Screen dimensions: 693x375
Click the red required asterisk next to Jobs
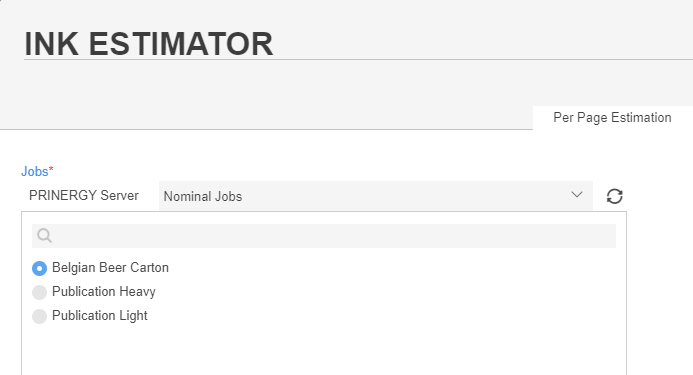[x=51, y=169]
